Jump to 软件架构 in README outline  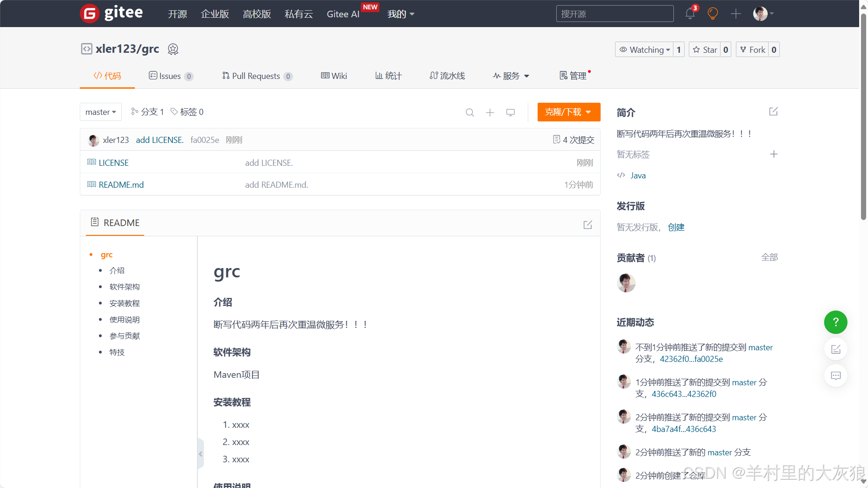[x=125, y=287]
